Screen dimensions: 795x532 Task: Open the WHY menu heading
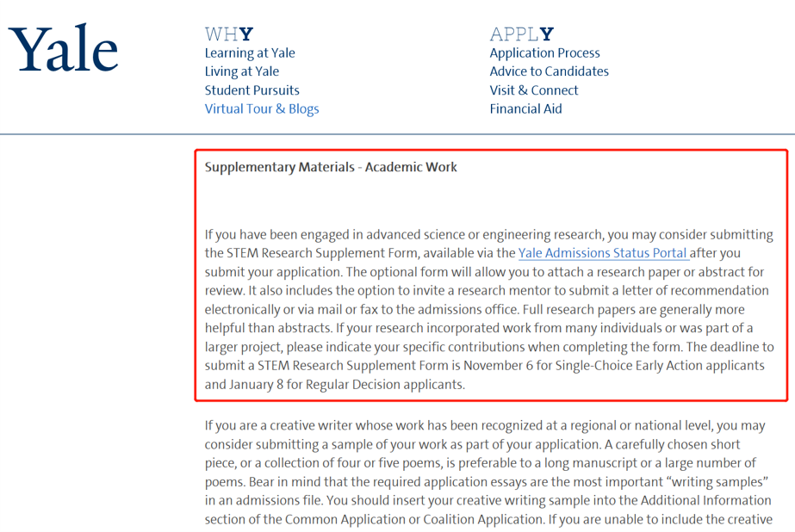[x=229, y=34]
